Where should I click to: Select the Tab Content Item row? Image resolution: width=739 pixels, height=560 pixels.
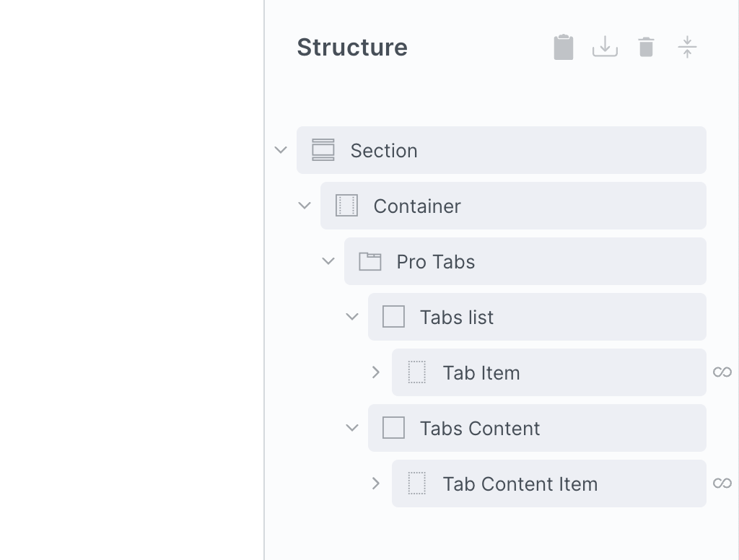520,484
